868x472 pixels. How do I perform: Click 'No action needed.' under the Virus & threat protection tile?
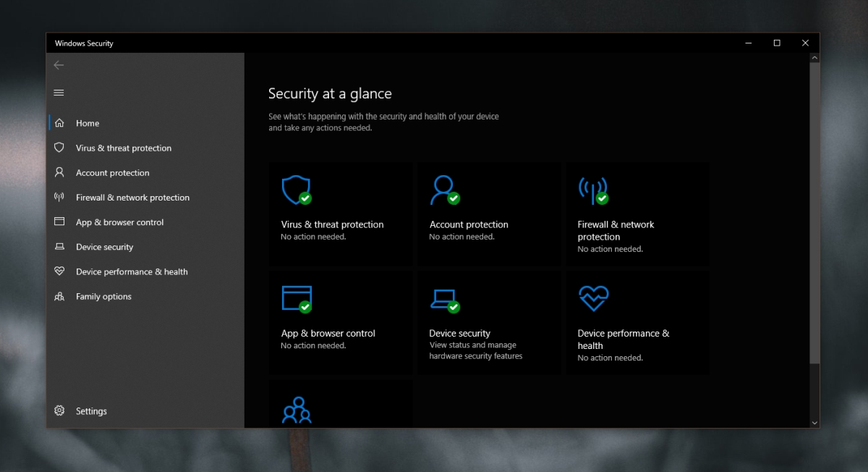(x=313, y=237)
